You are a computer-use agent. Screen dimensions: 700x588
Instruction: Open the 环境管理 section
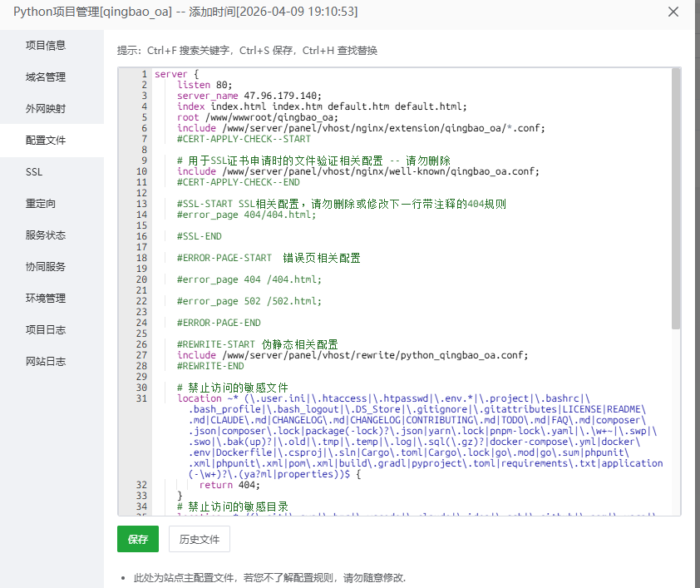click(x=45, y=298)
